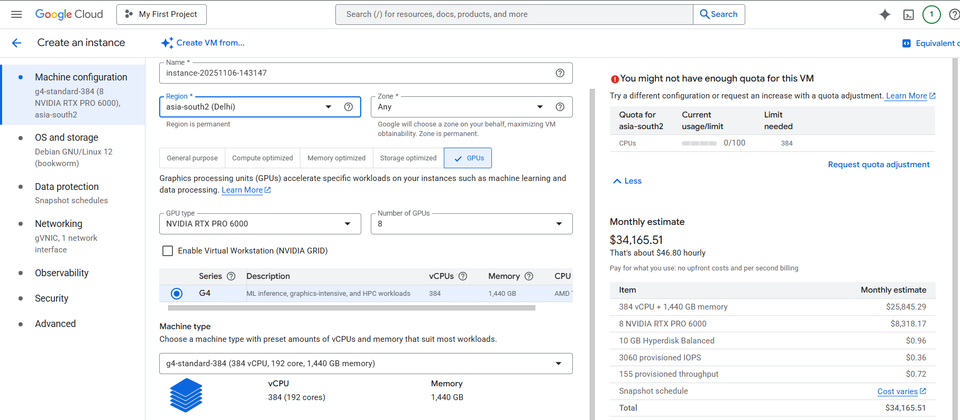This screenshot has width=960, height=420.
Task: Click help icon next to Series column
Action: pyautogui.click(x=231, y=276)
